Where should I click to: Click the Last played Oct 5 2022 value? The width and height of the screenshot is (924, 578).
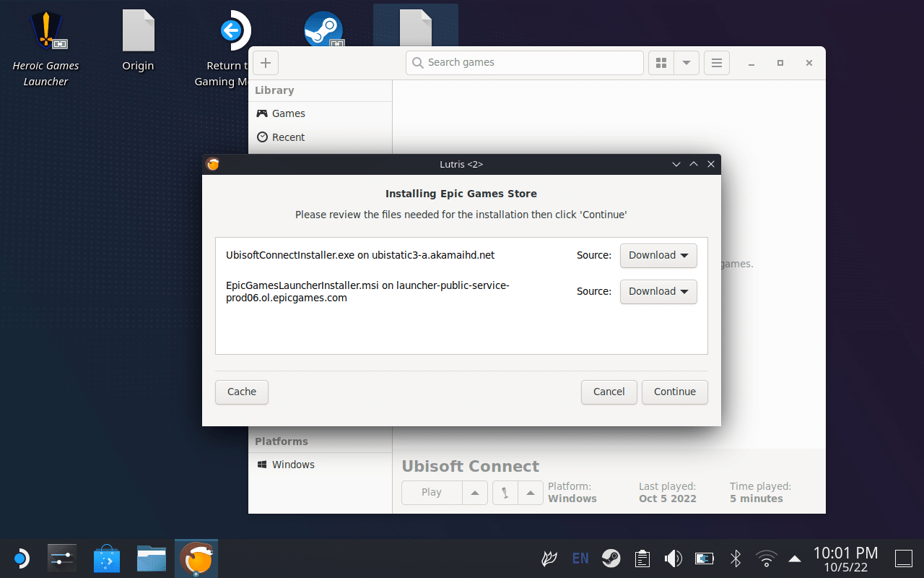coord(668,499)
